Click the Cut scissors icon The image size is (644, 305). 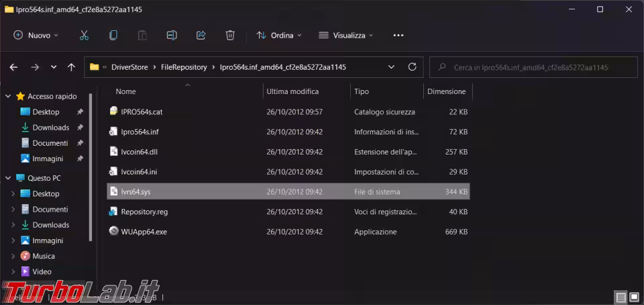tap(85, 36)
